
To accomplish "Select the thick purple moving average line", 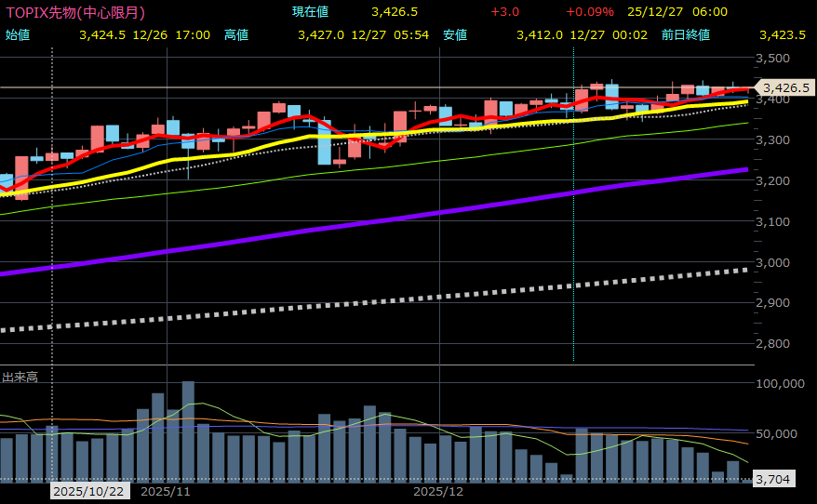I will 372,220.
